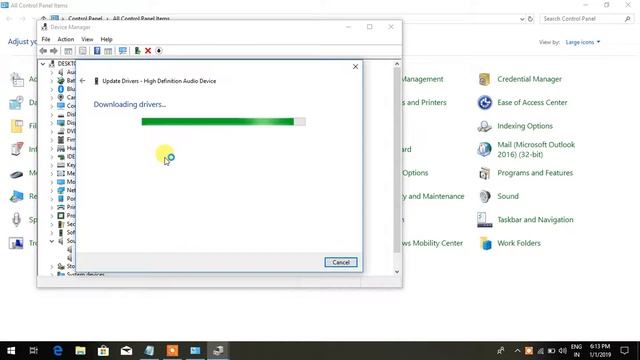Launch Microsoft Edge from the taskbar
The height and width of the screenshot is (360, 640).
(x=58, y=351)
